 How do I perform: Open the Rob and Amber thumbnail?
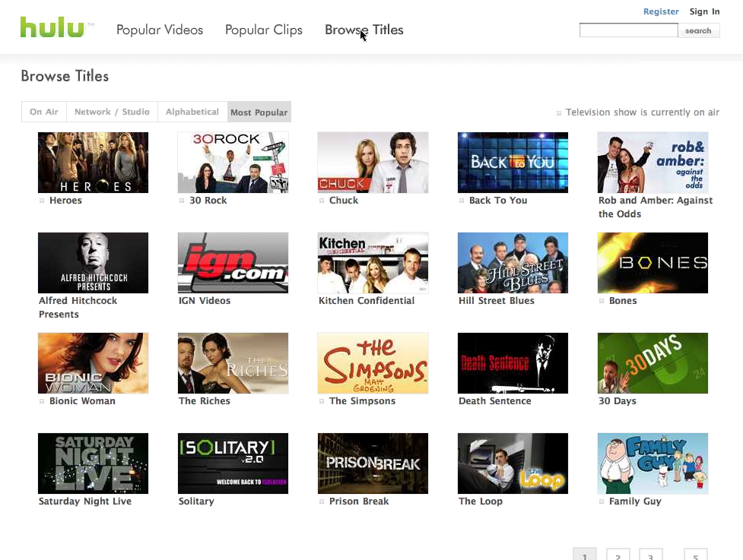(x=653, y=163)
